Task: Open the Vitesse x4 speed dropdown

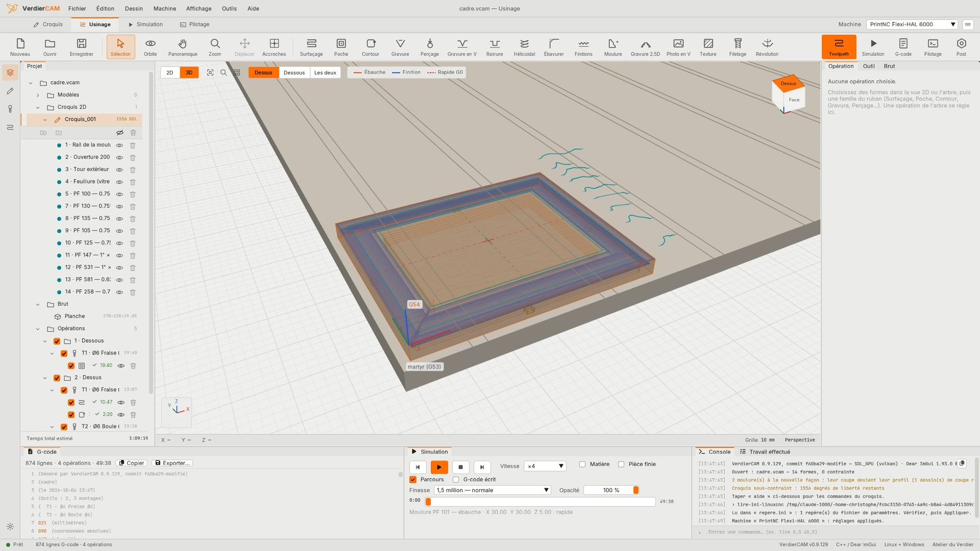Action: [x=545, y=466]
